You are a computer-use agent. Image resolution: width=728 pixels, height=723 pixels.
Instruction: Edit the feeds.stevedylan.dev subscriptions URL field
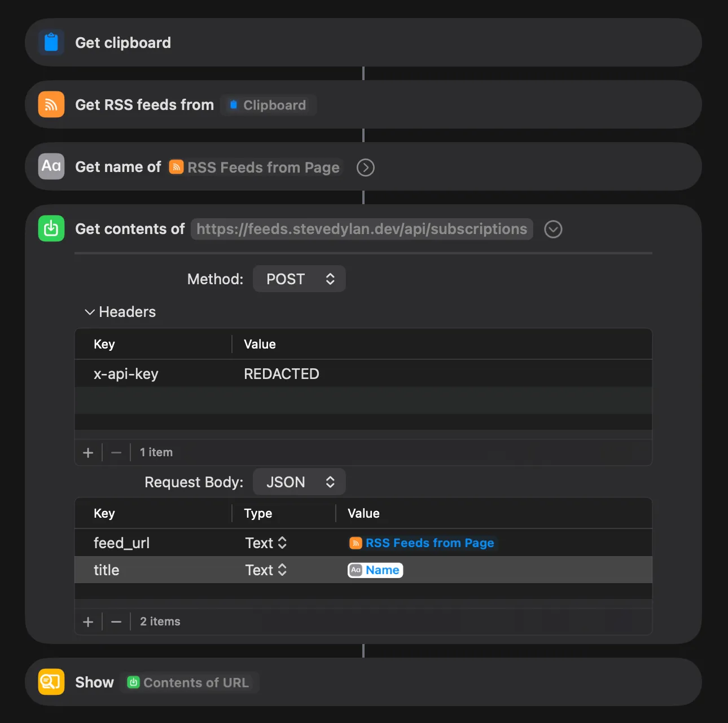(x=362, y=229)
